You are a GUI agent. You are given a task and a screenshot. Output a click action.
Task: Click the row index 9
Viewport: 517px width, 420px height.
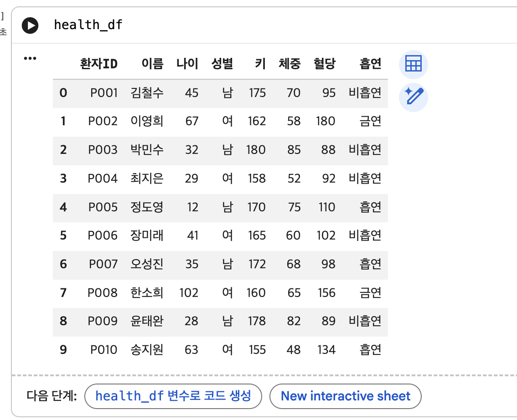click(63, 350)
